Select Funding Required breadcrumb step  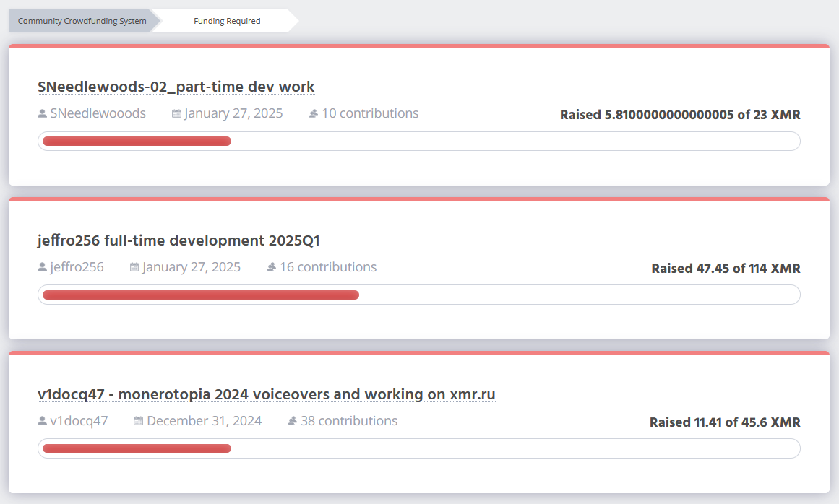[x=227, y=21]
